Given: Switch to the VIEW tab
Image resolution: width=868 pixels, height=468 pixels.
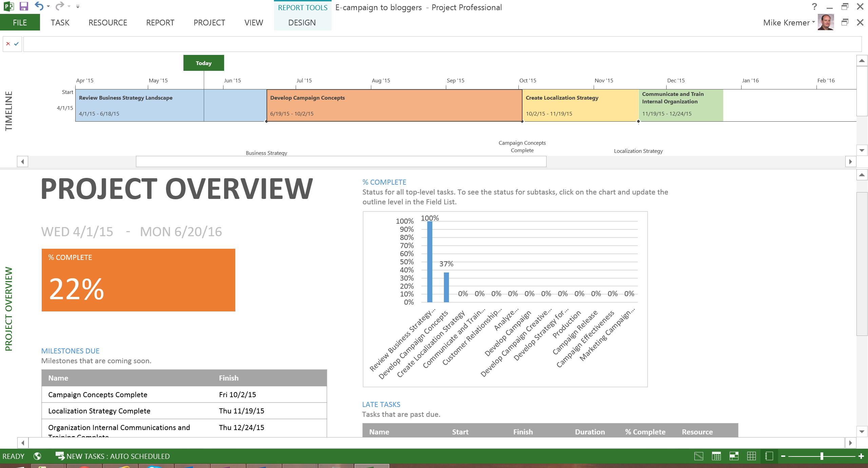Looking at the screenshot, I should pos(253,22).
